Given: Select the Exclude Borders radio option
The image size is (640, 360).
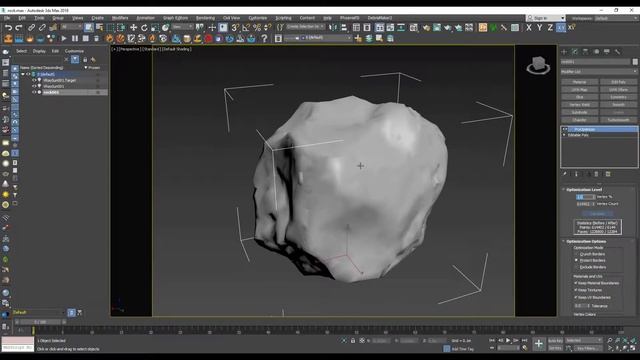Looking at the screenshot, I should tap(576, 267).
